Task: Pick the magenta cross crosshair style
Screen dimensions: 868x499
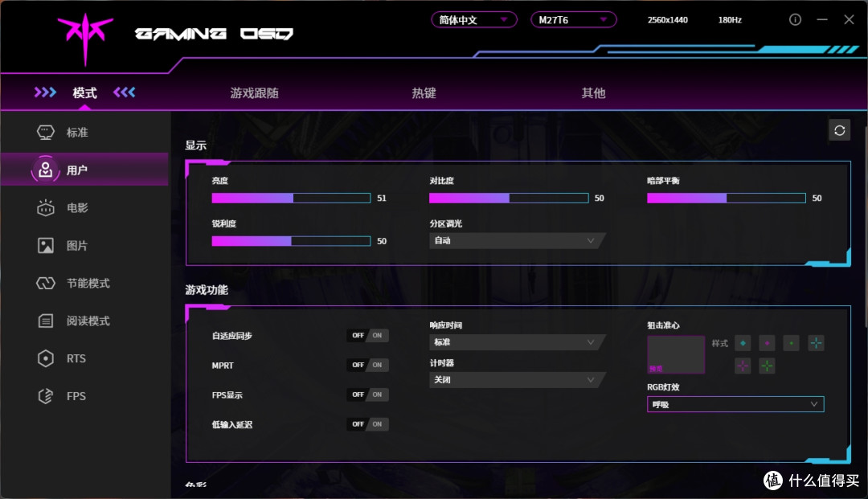Action: coord(743,366)
